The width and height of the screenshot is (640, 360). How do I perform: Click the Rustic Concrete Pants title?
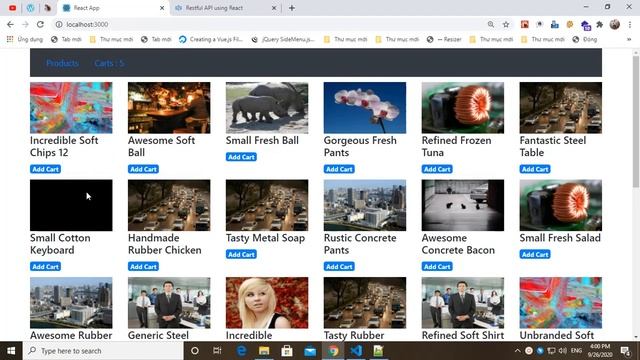coord(360,244)
